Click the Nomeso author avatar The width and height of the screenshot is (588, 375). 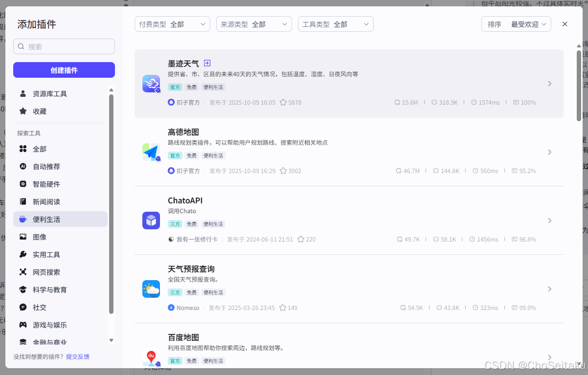click(171, 308)
